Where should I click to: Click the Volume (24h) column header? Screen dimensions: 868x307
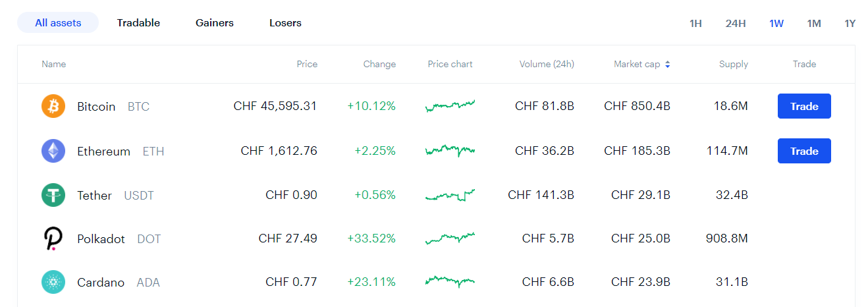point(547,65)
